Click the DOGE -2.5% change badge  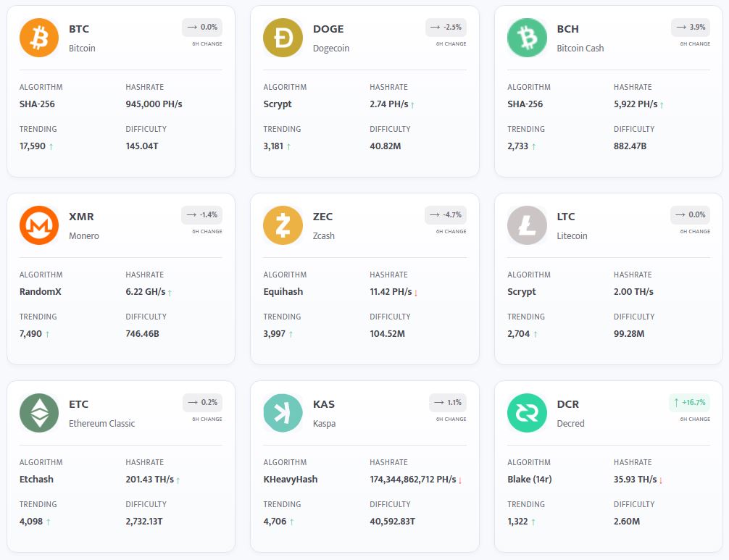(x=446, y=27)
